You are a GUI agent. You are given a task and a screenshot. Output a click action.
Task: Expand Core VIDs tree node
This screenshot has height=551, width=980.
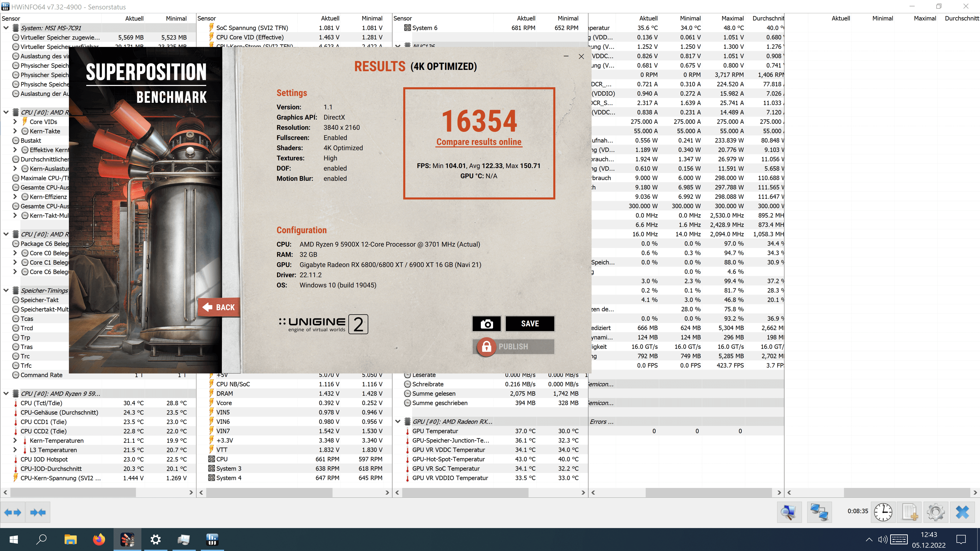(15, 122)
